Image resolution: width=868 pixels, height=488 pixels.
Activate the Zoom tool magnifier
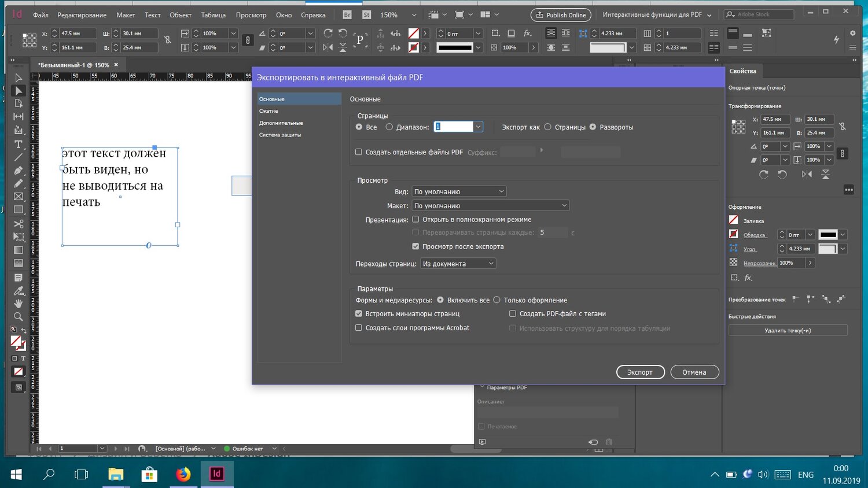coord(19,317)
